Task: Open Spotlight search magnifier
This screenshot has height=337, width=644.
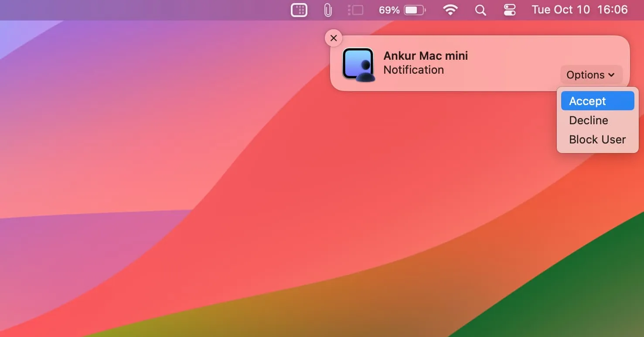Action: tap(480, 10)
